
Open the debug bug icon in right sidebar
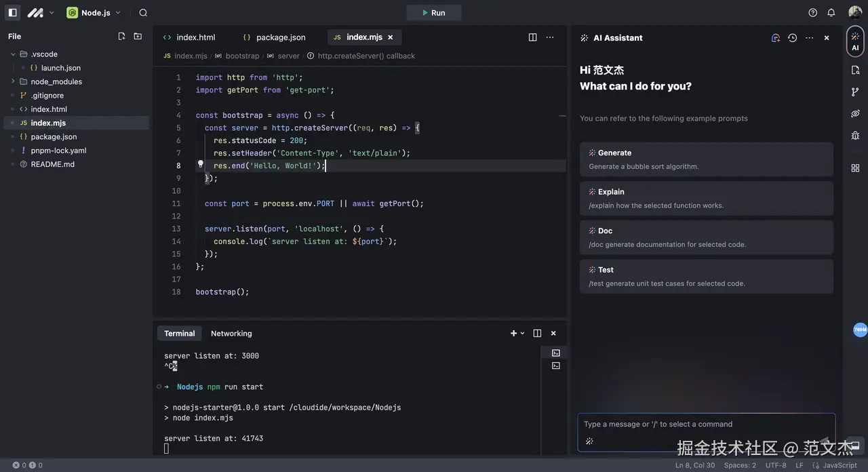(x=855, y=136)
